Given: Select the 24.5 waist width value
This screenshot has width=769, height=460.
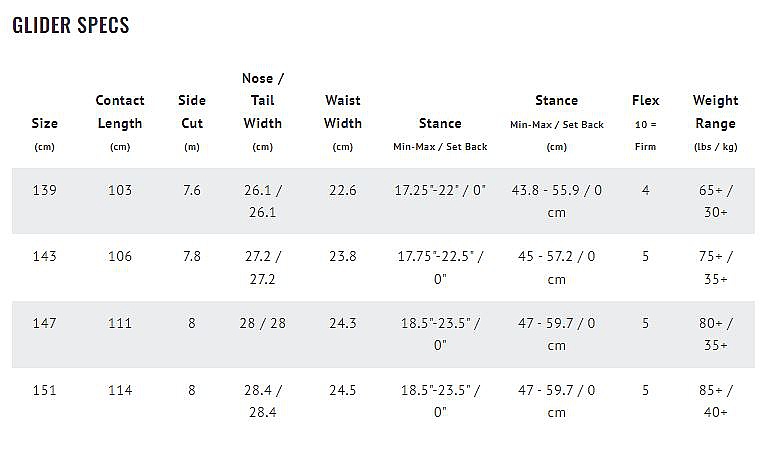Looking at the screenshot, I should click(343, 390).
